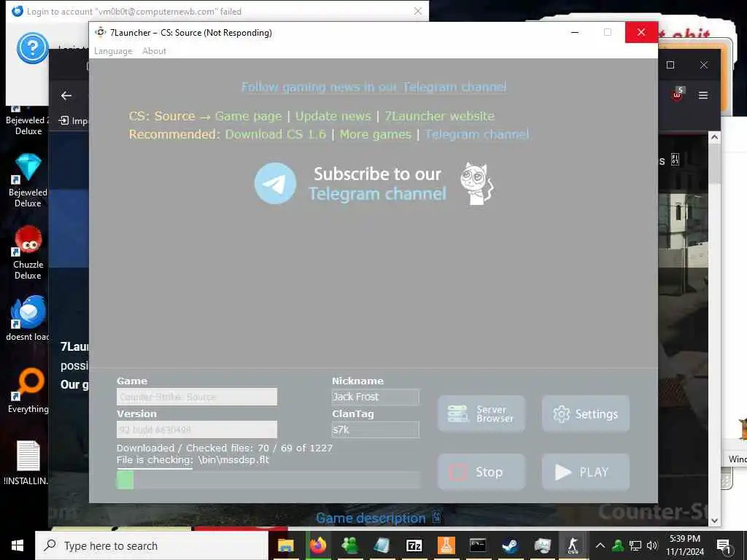Open Steam from the taskbar
747x560 pixels.
coord(510,545)
